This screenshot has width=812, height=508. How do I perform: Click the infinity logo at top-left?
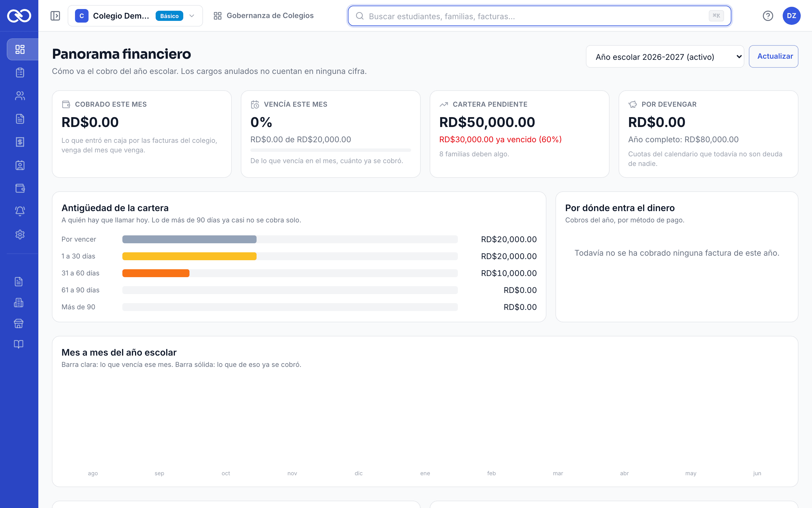(x=19, y=16)
